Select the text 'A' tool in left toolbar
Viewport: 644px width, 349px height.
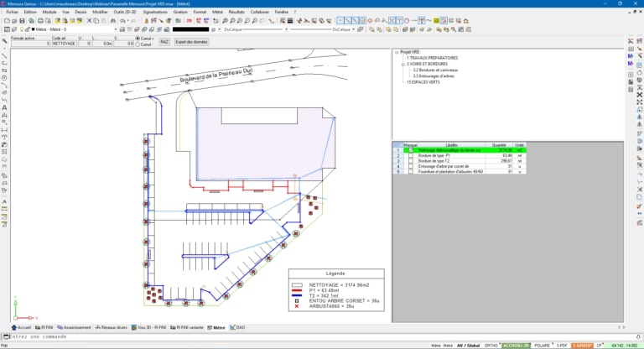pyautogui.click(x=4, y=107)
